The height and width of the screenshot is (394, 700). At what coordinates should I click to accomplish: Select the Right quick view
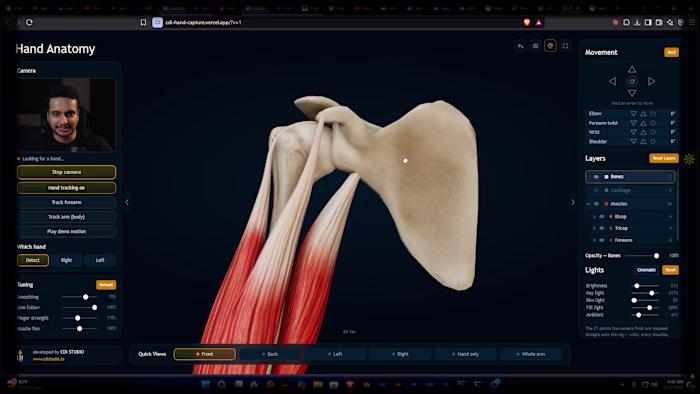pos(400,354)
